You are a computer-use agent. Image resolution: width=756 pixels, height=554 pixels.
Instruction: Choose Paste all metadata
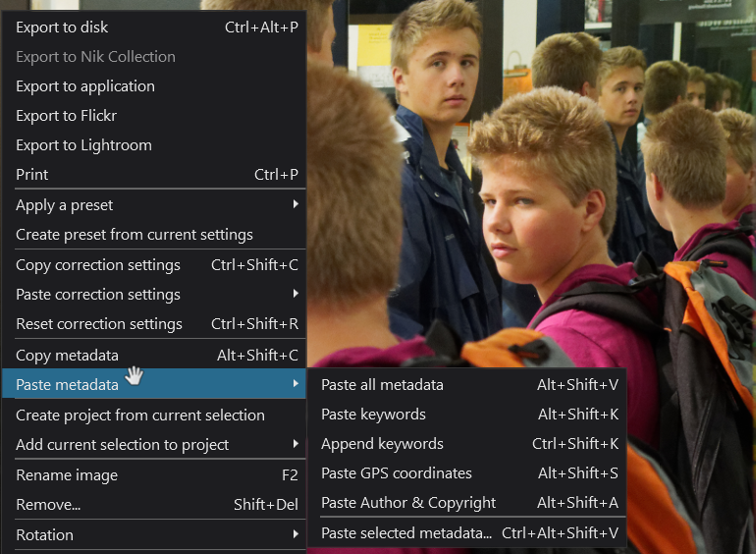point(466,385)
